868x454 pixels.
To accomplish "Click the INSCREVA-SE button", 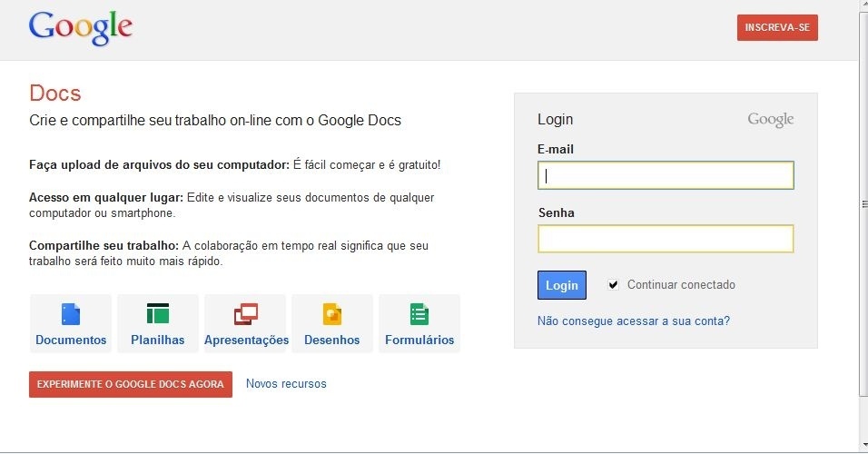I will coord(777,27).
